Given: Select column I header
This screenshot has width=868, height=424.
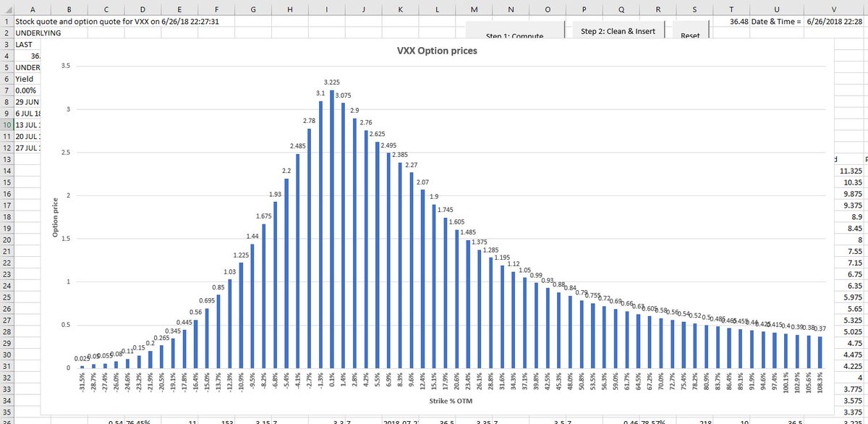Looking at the screenshot, I should pyautogui.click(x=327, y=9).
